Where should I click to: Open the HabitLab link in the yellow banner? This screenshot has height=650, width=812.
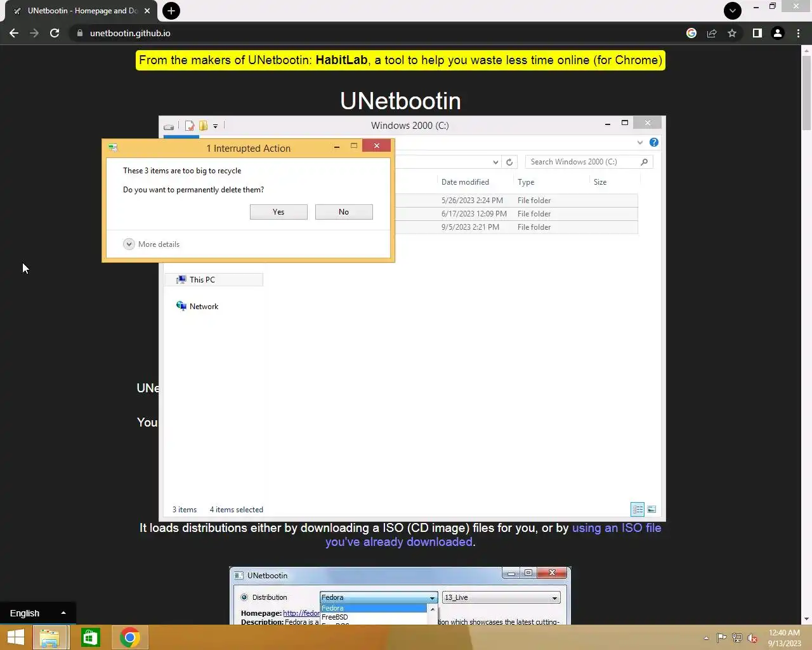tap(341, 60)
